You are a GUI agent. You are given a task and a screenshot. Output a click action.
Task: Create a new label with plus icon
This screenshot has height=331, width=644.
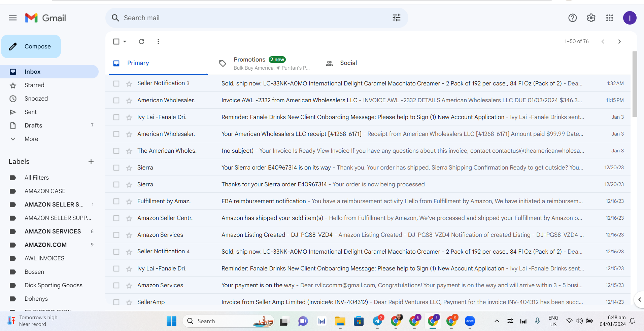pyautogui.click(x=91, y=161)
